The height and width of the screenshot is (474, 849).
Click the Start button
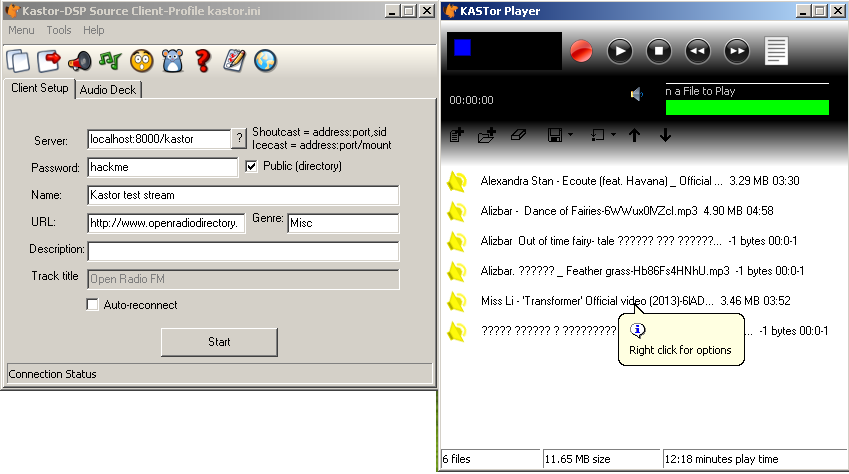point(219,342)
